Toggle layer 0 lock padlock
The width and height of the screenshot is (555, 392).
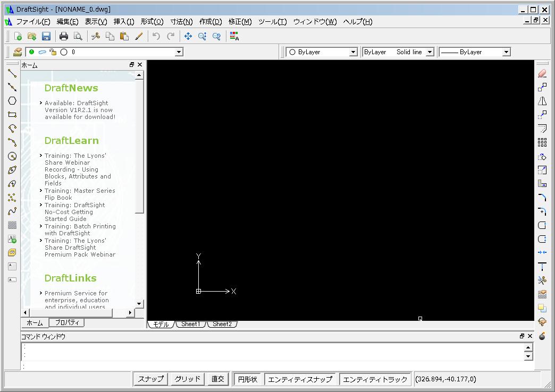53,52
